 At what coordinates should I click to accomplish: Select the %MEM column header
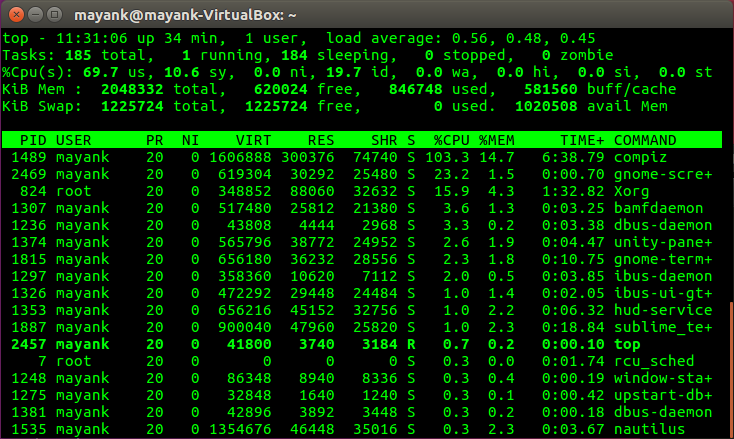click(x=496, y=140)
